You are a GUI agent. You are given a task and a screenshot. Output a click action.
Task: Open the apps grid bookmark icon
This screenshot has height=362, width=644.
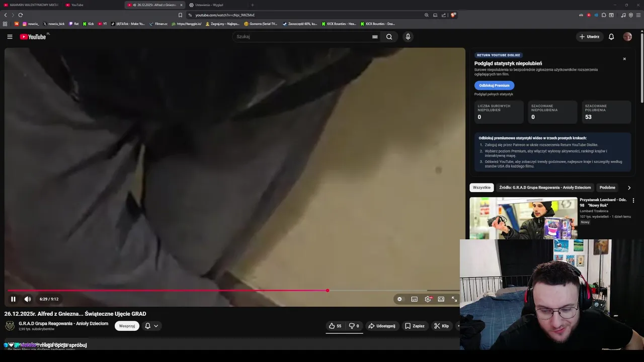[x=5, y=24]
